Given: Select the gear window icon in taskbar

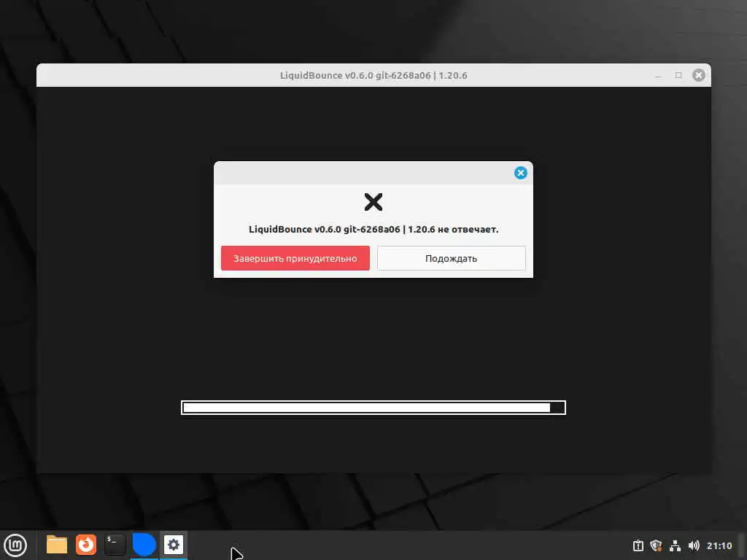Looking at the screenshot, I should tap(174, 545).
